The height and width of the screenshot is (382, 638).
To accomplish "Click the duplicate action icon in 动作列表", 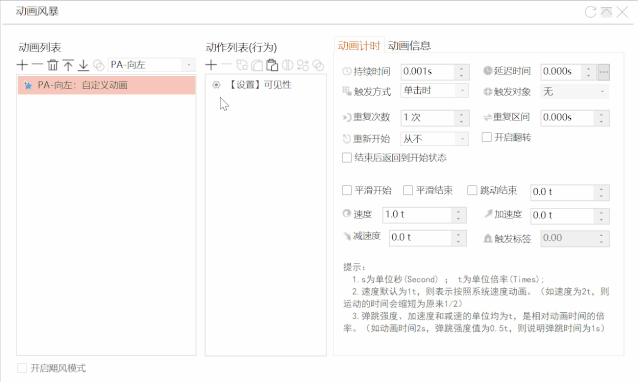I will (242, 65).
